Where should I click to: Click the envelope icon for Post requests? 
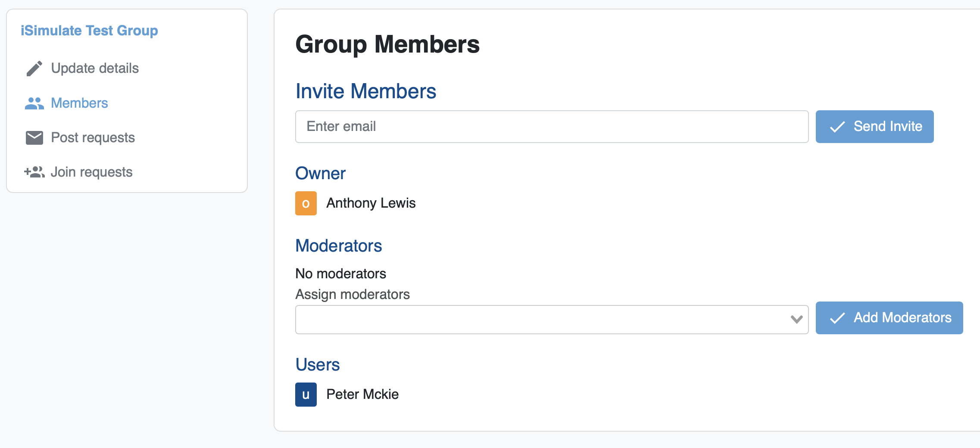click(34, 137)
